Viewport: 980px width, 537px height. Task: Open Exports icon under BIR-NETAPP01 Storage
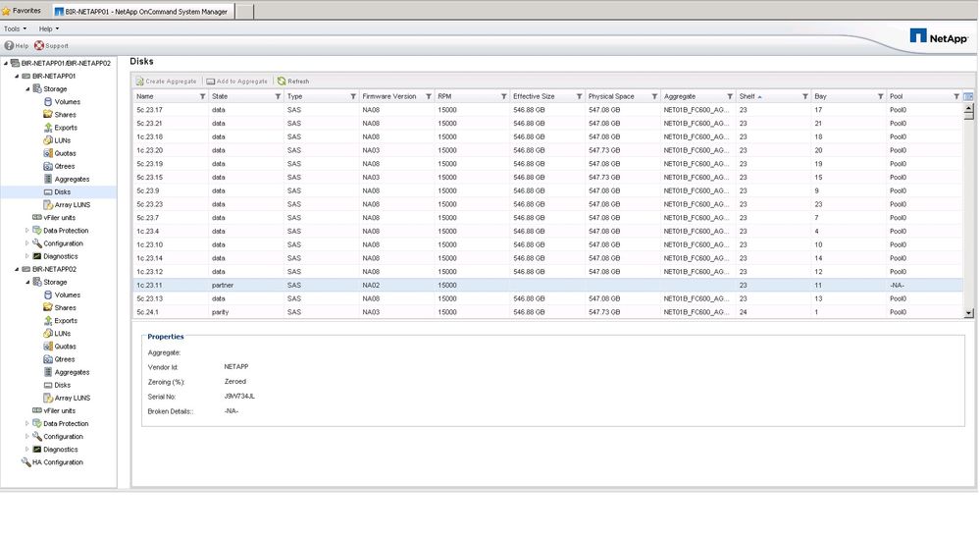(x=48, y=128)
